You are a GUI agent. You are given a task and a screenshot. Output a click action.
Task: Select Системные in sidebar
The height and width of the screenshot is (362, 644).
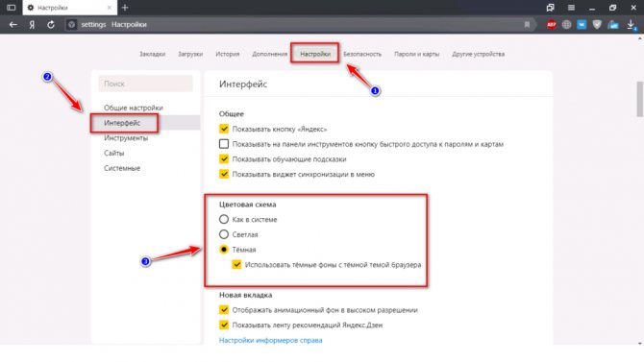pyautogui.click(x=122, y=168)
